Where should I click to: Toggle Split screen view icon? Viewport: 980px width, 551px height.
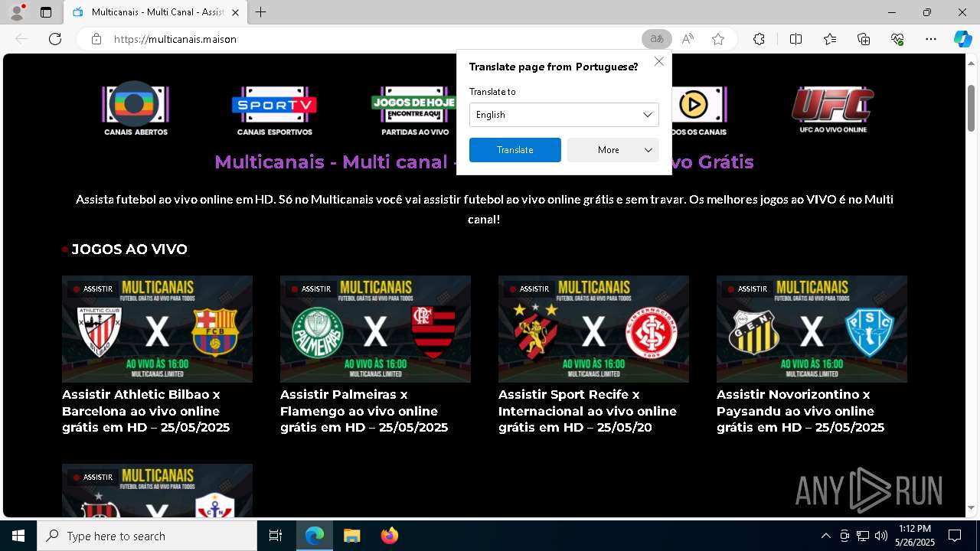tap(795, 39)
